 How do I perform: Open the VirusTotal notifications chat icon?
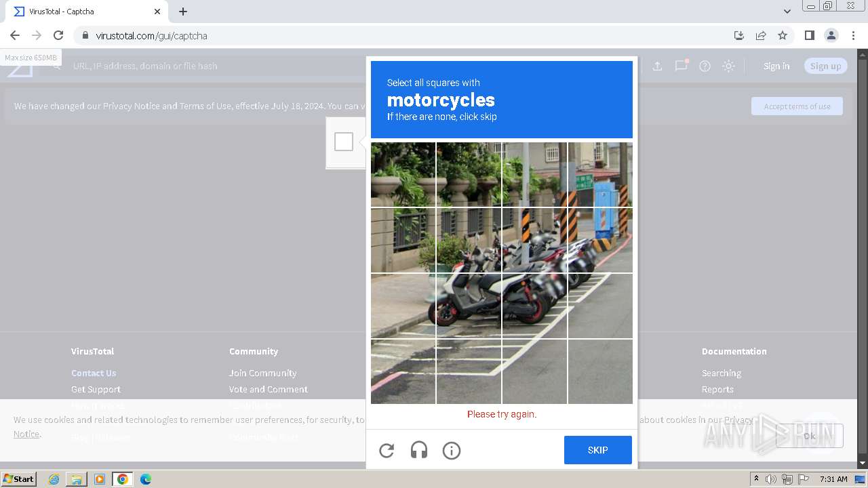coord(681,65)
